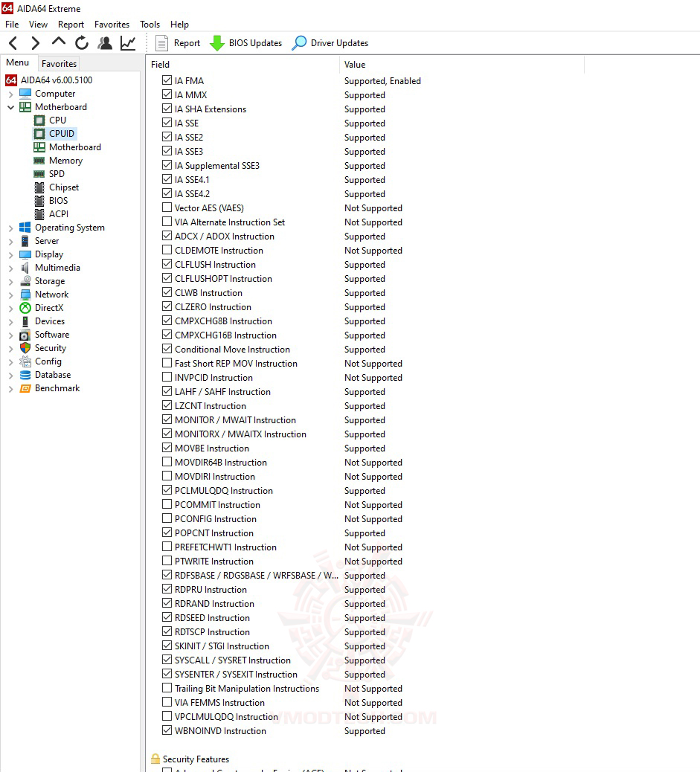Open the File menu

(x=12, y=24)
